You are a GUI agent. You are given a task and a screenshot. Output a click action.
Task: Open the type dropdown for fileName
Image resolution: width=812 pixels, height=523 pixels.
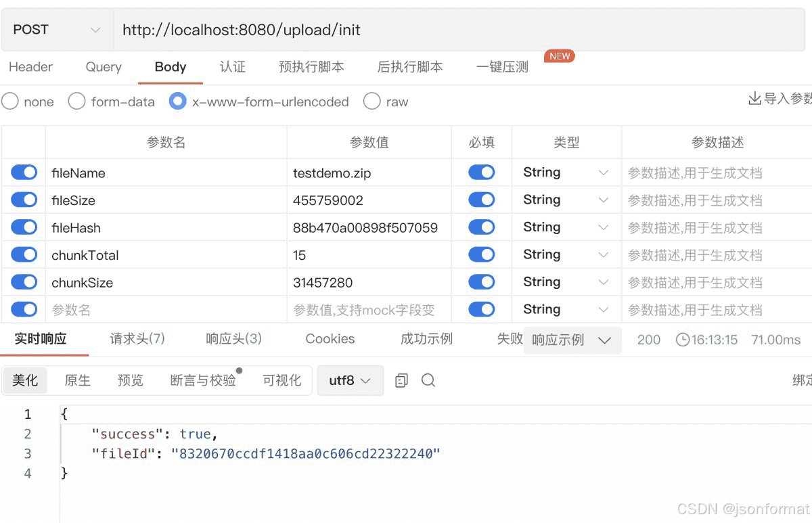pyautogui.click(x=566, y=173)
